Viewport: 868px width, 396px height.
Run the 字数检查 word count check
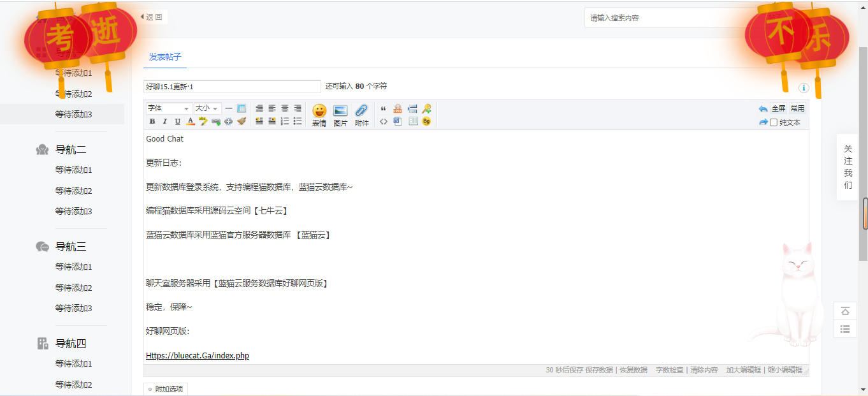click(669, 370)
